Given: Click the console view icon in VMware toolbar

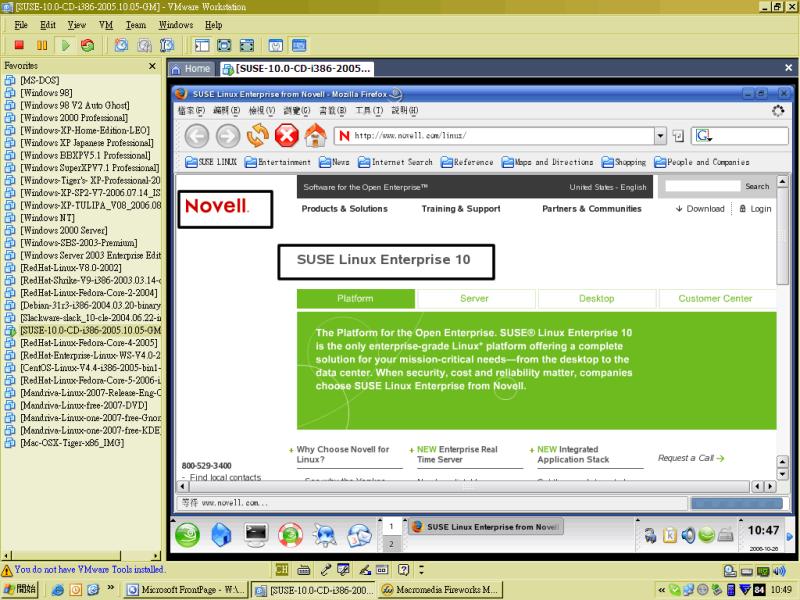Looking at the screenshot, I should (299, 45).
